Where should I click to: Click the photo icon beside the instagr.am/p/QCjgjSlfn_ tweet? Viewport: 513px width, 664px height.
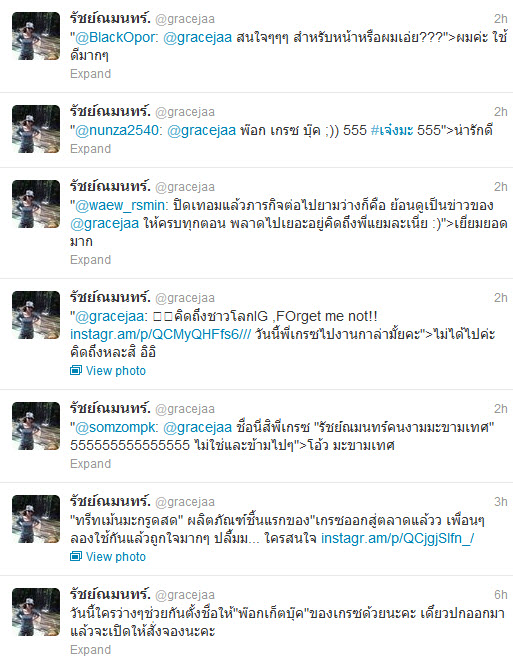pyautogui.click(x=76, y=556)
